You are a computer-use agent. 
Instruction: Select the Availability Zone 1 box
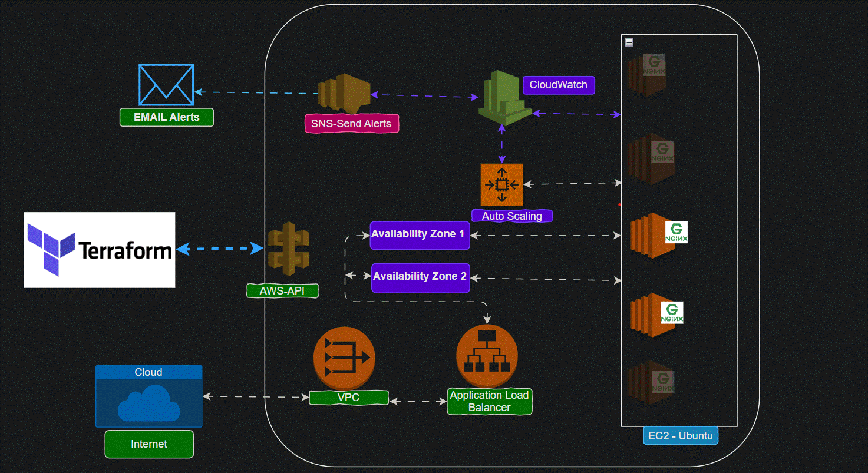[420, 235]
